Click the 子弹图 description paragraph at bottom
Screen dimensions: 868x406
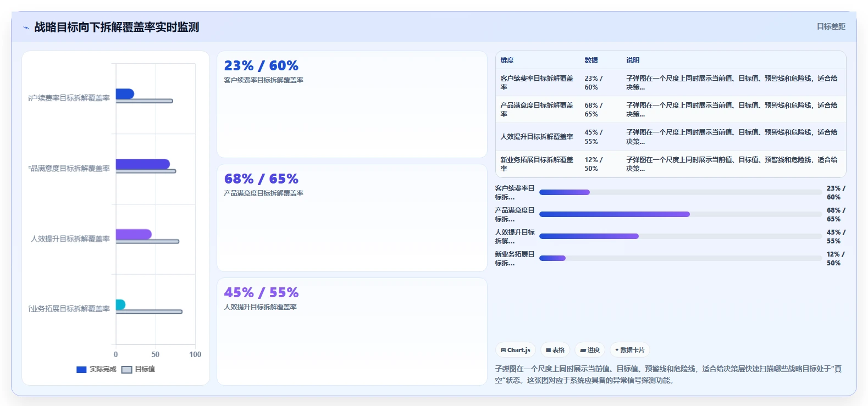click(668, 374)
